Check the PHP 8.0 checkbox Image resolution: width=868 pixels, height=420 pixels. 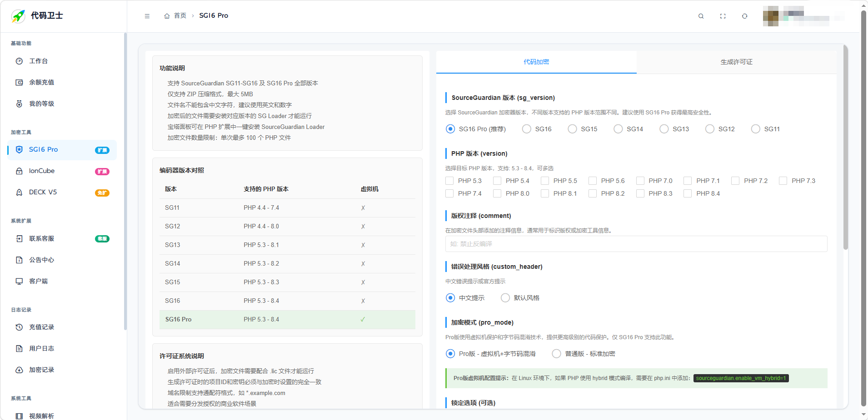497,193
